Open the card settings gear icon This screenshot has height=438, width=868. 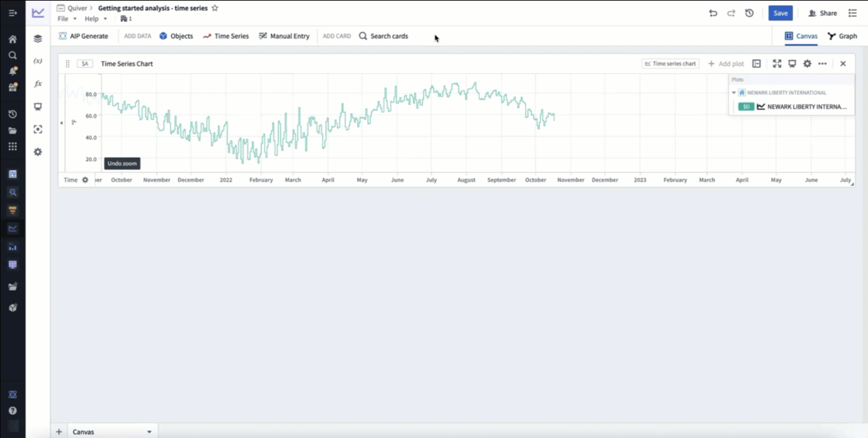point(807,64)
